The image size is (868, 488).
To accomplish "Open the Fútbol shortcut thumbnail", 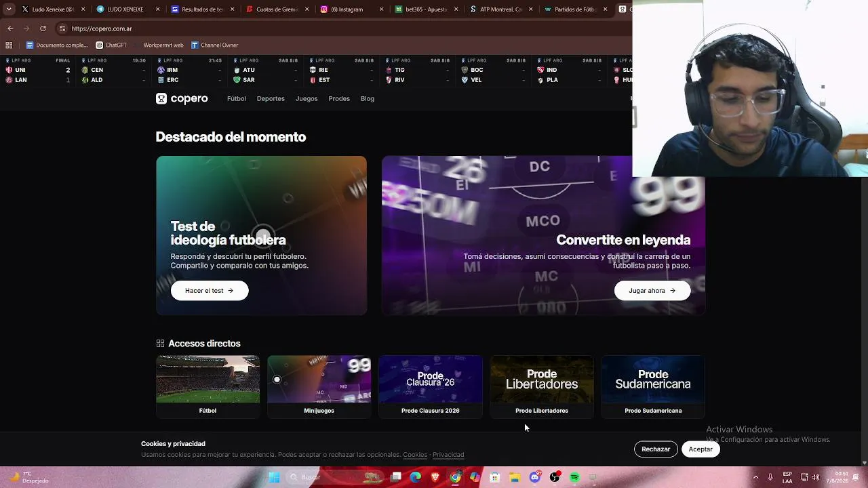I will coord(208,386).
